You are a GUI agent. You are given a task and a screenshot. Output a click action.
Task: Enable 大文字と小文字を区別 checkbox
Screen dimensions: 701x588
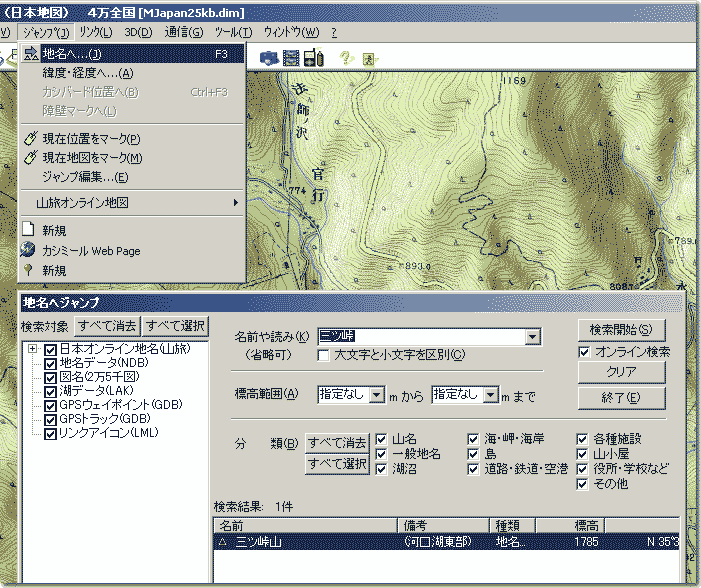[x=324, y=355]
